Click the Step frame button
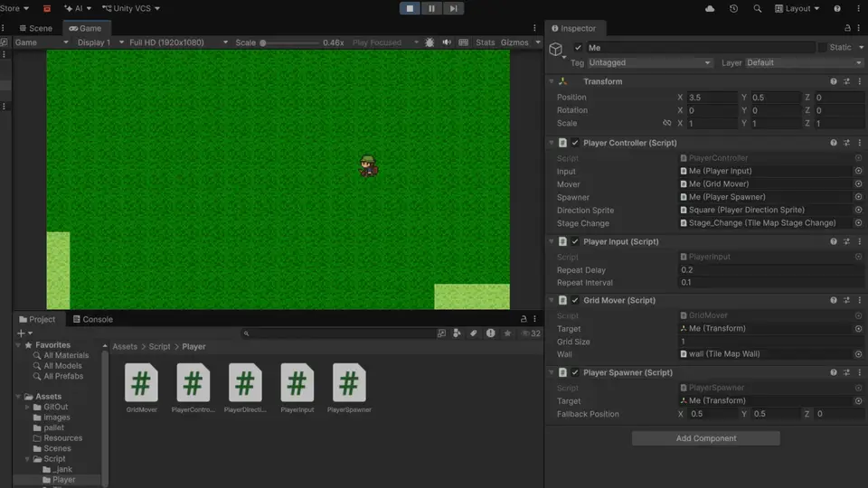 pos(453,8)
